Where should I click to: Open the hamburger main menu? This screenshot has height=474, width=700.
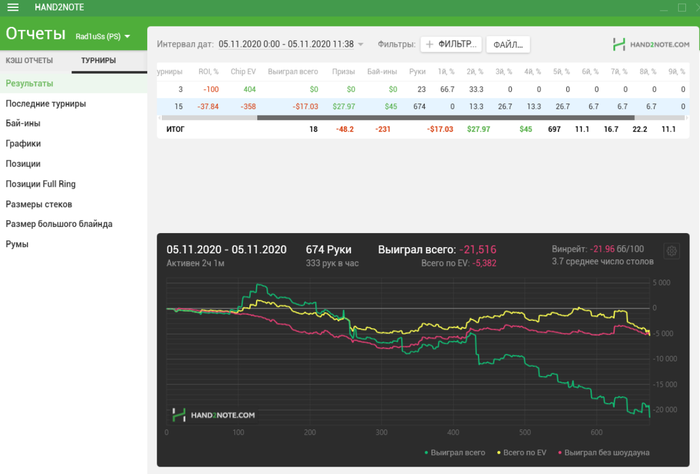click(12, 7)
